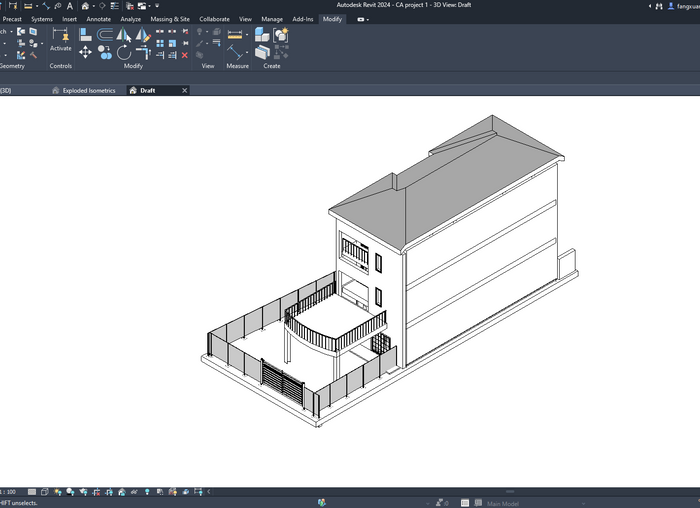Open the Collaborate ribbon tab
Screen dimensions: 700x508
coord(214,19)
